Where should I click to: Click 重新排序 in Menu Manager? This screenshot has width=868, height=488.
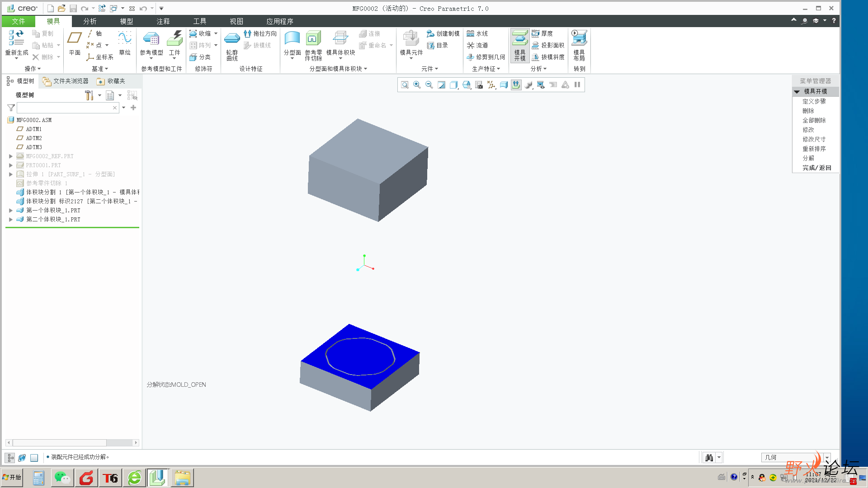pos(814,149)
